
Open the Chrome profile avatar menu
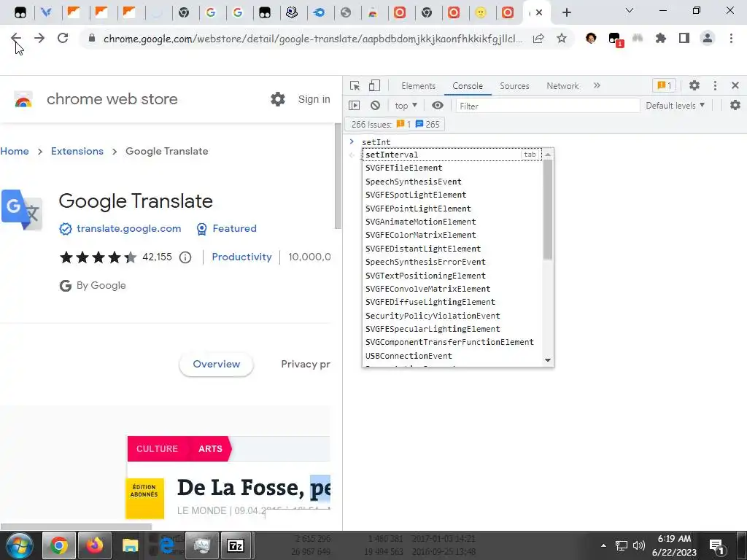click(x=708, y=38)
